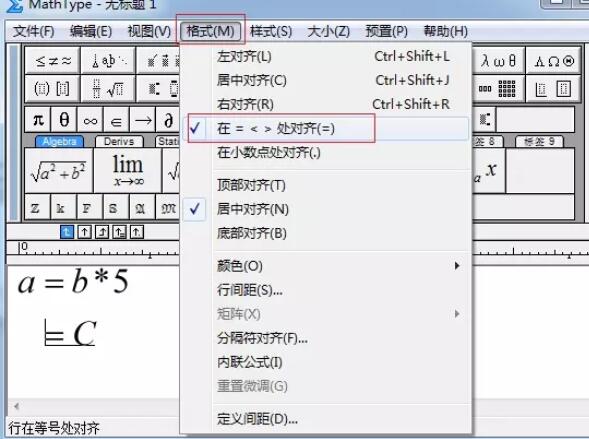Open the Style (S) menu
589x439 pixels.
pos(271,31)
